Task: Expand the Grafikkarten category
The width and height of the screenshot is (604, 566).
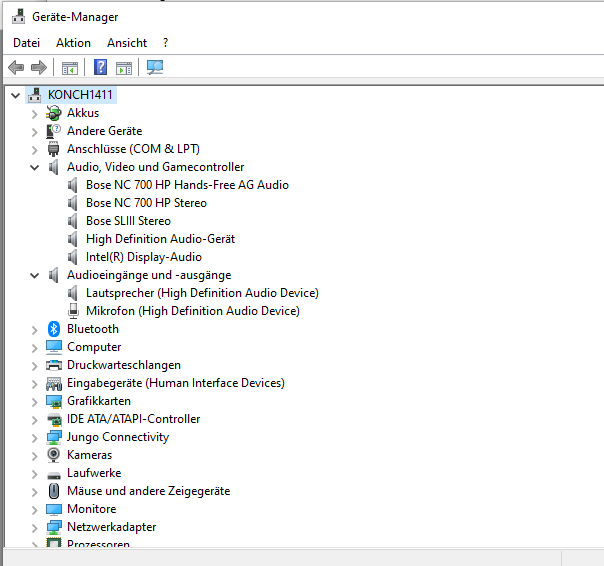Action: coord(35,402)
